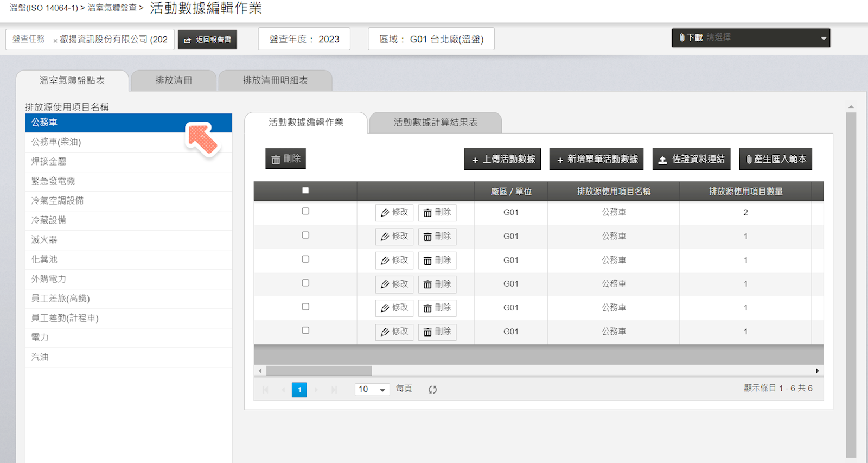
Task: Select 緊急發電機 in the emission source list
Action: pyautogui.click(x=53, y=181)
